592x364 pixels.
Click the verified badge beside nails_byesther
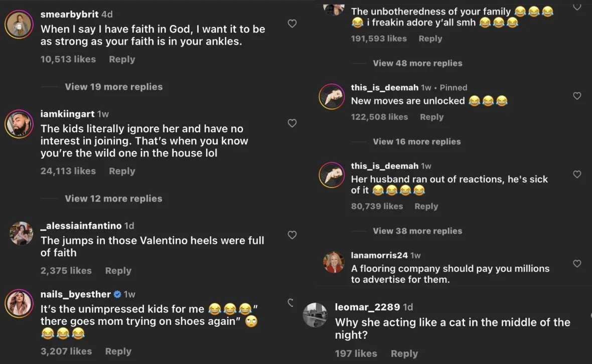click(x=117, y=294)
